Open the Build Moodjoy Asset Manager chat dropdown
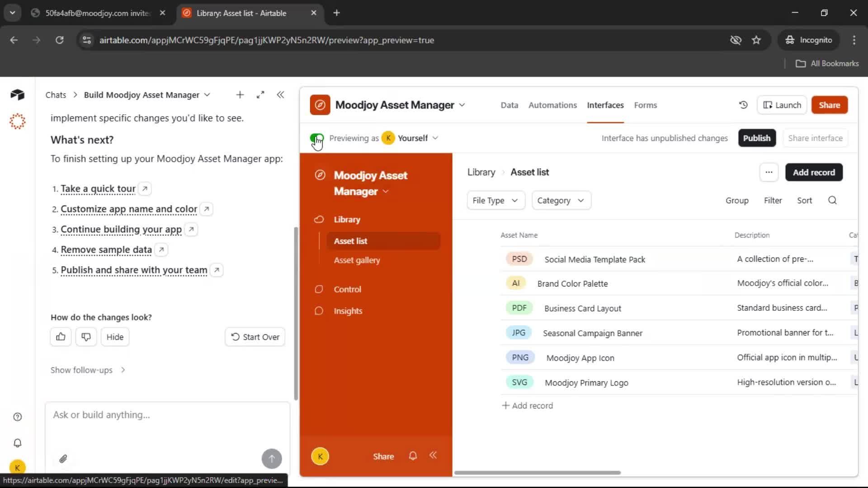This screenshot has width=868, height=488. [x=207, y=95]
